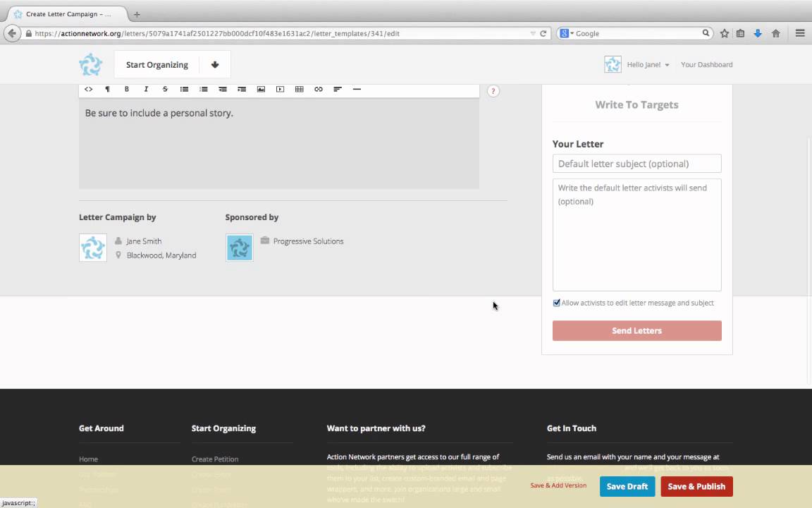Insert a horizontal rule
The image size is (812, 508).
tap(357, 89)
